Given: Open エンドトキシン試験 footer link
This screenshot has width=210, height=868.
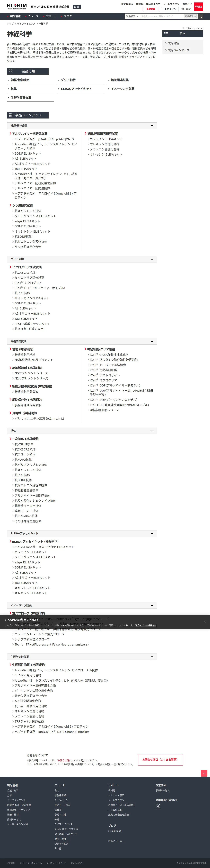Looking at the screenshot, I should [17, 824].
